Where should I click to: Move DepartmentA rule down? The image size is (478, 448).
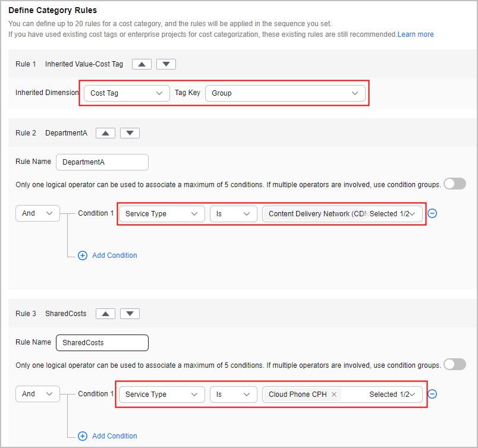tap(130, 133)
